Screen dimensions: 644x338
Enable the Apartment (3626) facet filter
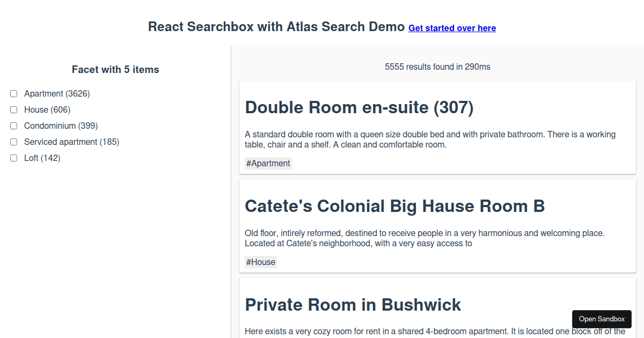pos(13,93)
